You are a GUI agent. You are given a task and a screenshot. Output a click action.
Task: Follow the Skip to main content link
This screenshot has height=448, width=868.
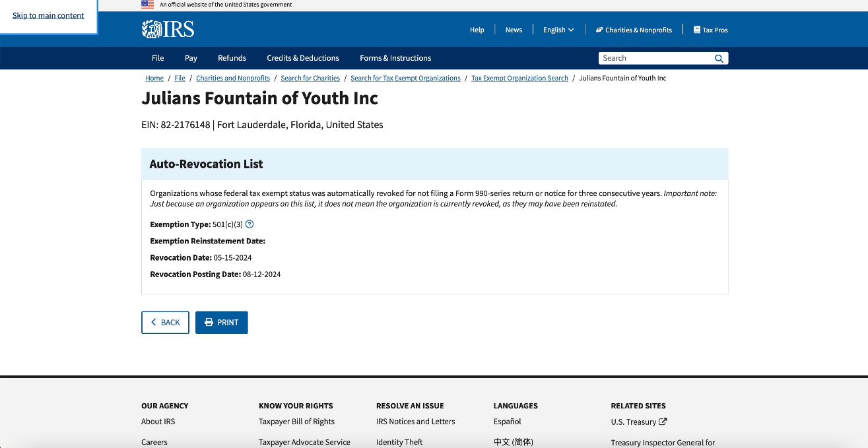(x=48, y=16)
